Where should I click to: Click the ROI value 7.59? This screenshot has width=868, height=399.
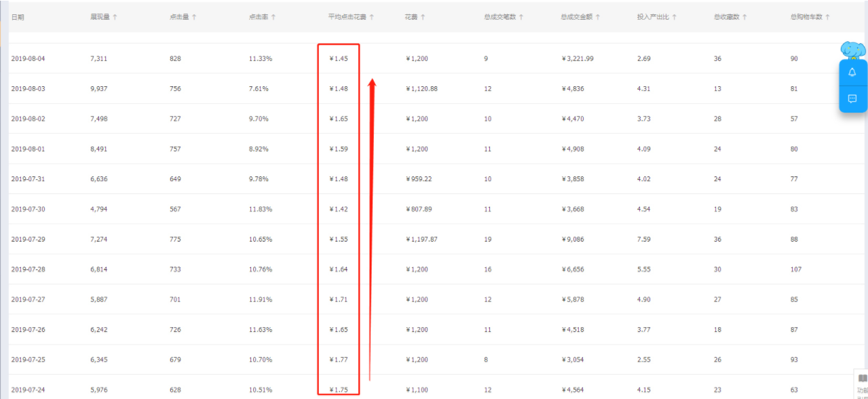(x=644, y=240)
